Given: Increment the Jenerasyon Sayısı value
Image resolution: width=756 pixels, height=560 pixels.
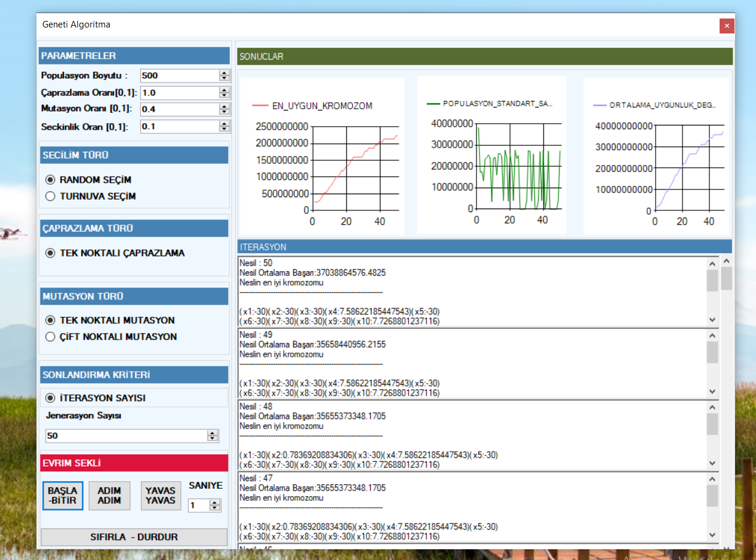Looking at the screenshot, I should click(213, 433).
